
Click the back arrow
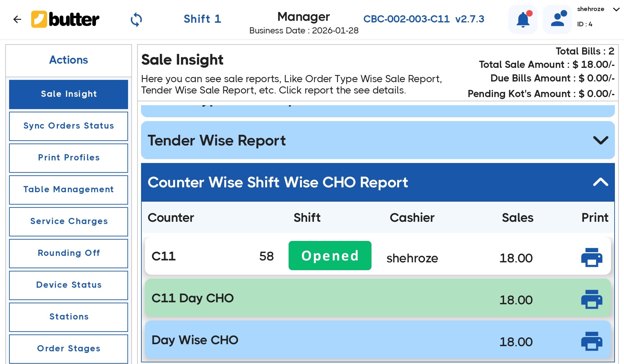tap(17, 19)
